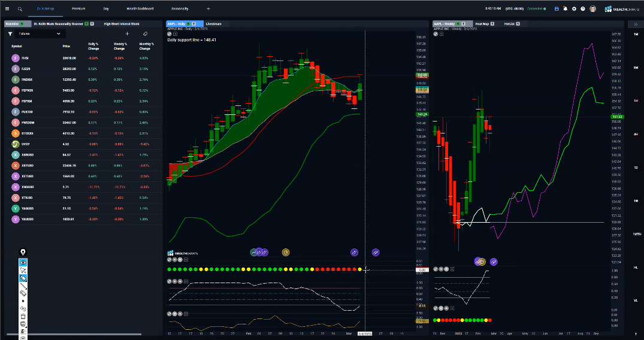Expand the plus box on the daily dots indicator panel
Viewport: 644px width, 340px height.
(x=186, y=260)
